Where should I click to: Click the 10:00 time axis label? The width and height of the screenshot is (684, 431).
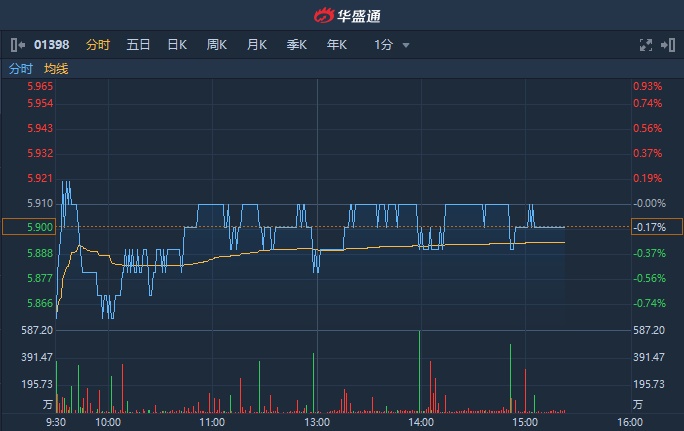pyautogui.click(x=108, y=422)
